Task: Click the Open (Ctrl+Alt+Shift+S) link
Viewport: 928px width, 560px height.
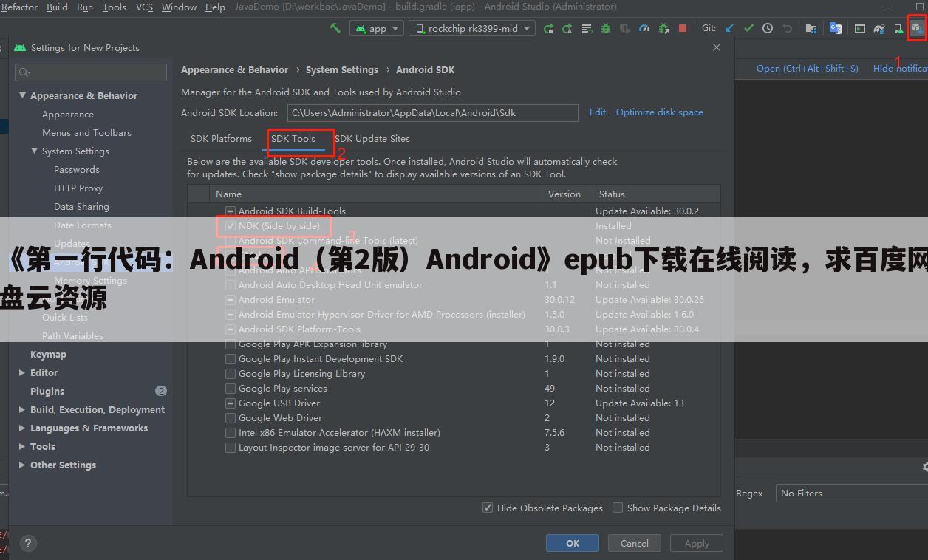Action: pos(808,68)
